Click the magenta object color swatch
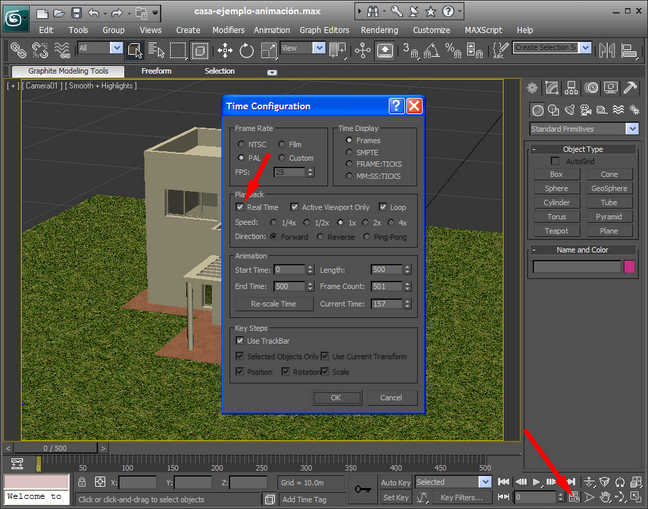The height and width of the screenshot is (509, 648). [x=630, y=267]
